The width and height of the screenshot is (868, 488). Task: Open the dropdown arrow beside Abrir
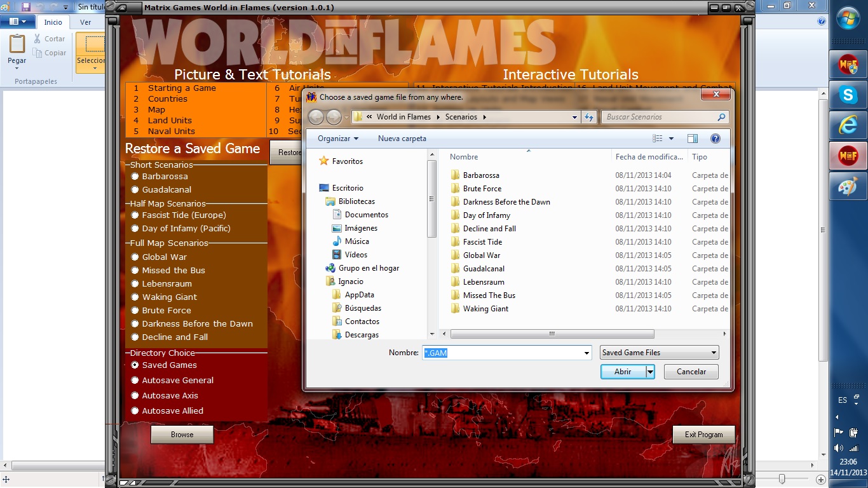(650, 372)
